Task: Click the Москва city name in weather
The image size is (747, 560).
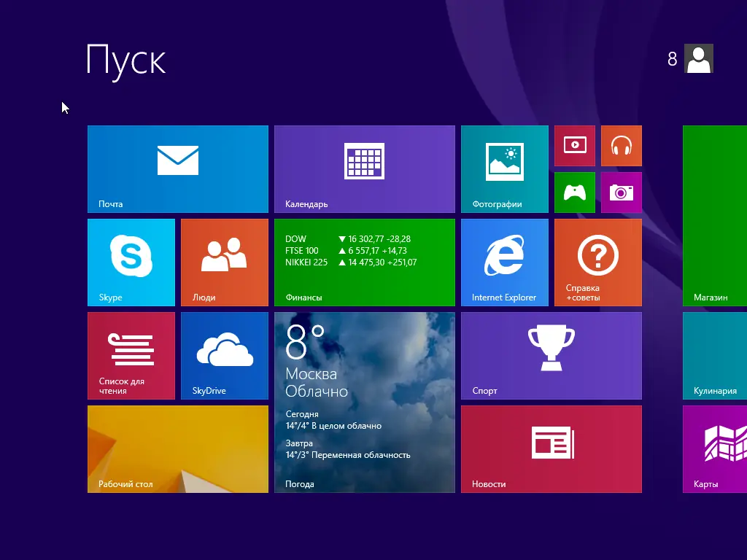Action: point(311,374)
